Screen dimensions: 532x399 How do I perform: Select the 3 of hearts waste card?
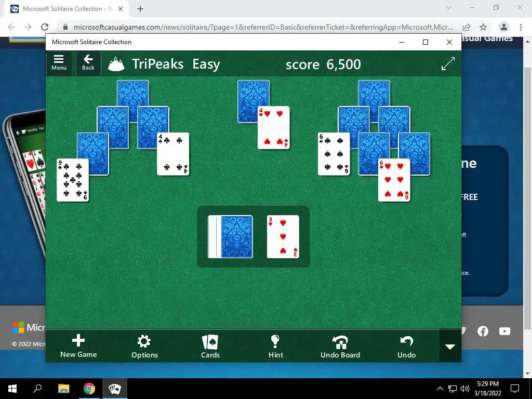coord(283,236)
